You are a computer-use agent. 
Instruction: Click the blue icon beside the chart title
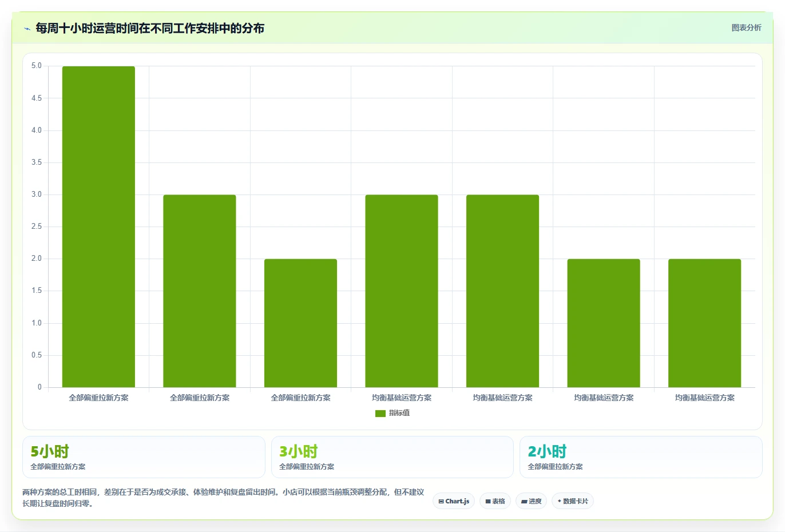(27, 29)
